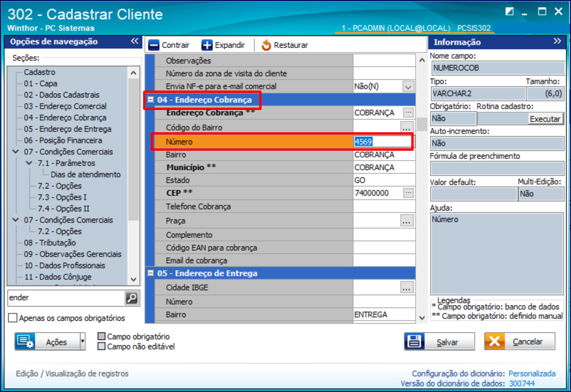Viewport: 571px width, 392px height.
Task: Collapse second '07 - Condições Comerciais' tree node
Action: click(17, 220)
